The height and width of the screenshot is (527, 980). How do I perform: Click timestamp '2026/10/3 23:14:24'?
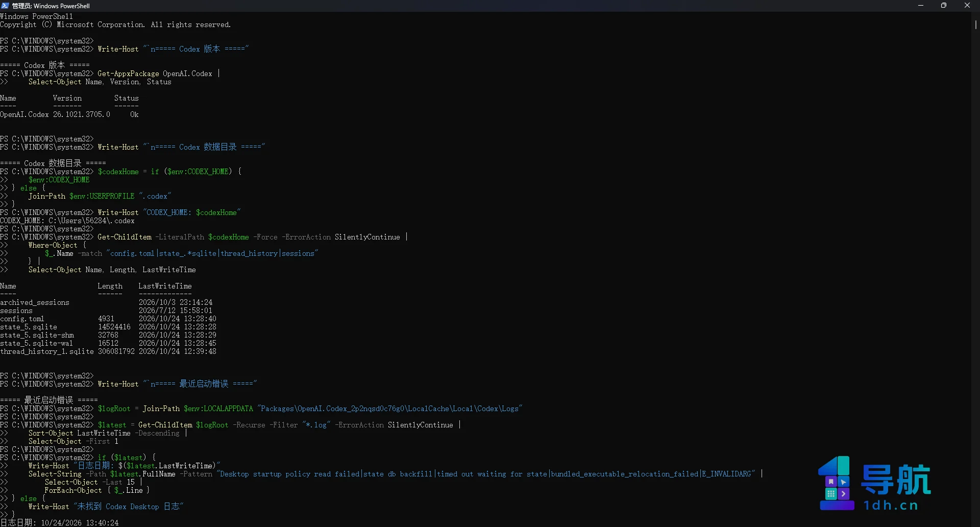176,302
